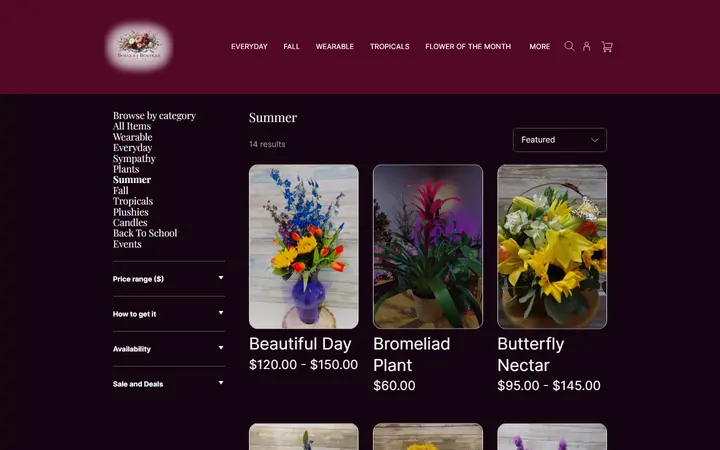This screenshot has height=450, width=720.
Task: Select Everyday category in sidebar
Action: point(133,147)
